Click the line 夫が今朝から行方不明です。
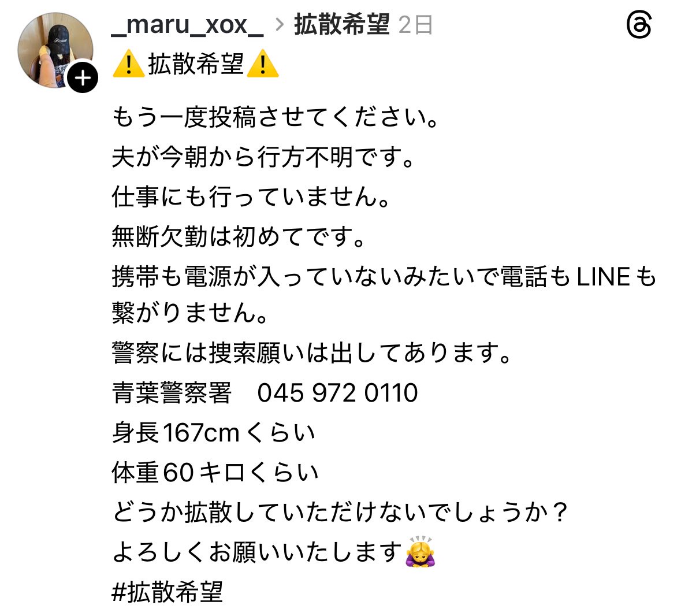The image size is (681, 616). (263, 157)
